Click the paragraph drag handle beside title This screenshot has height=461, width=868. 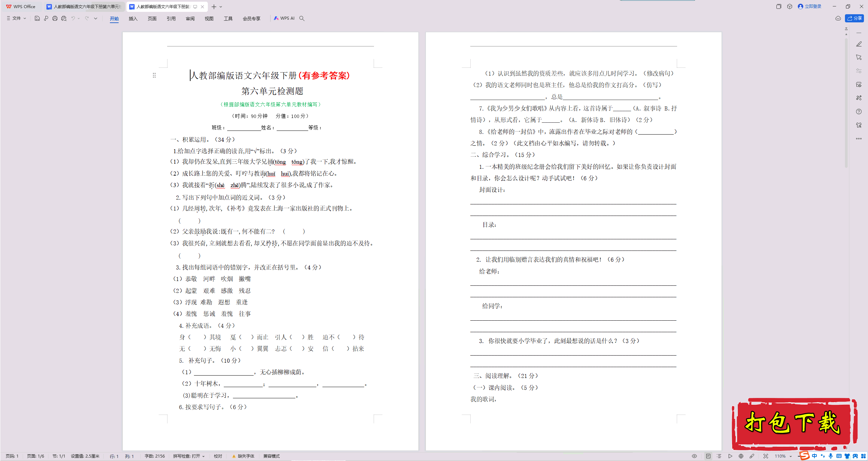pos(154,75)
